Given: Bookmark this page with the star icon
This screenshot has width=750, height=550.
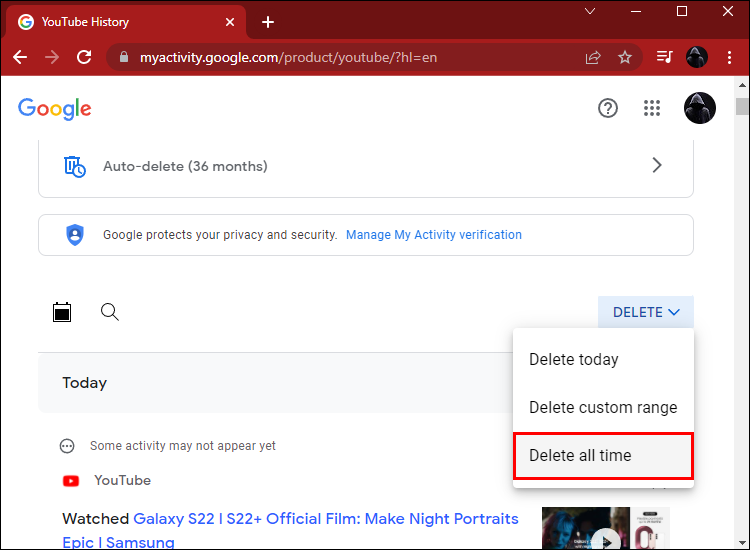Looking at the screenshot, I should tap(625, 57).
